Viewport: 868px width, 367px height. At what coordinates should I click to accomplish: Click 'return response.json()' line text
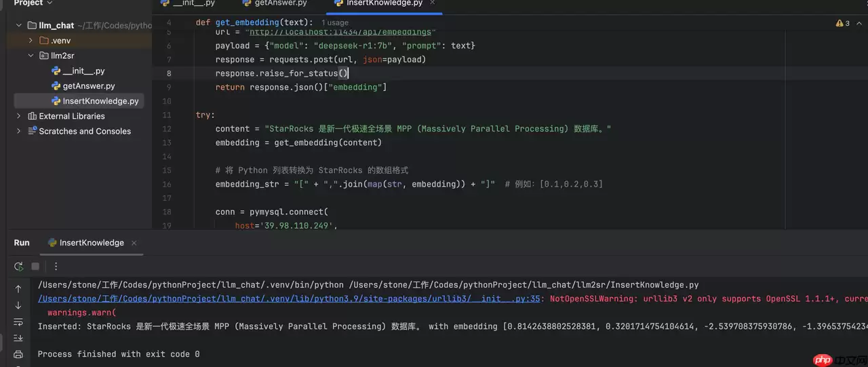(301, 88)
